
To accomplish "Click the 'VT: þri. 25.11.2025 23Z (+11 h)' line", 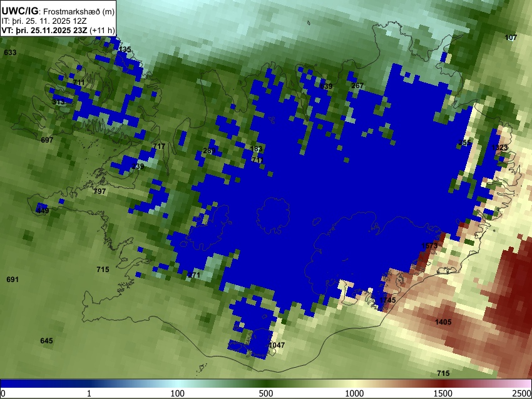I will [x=58, y=30].
